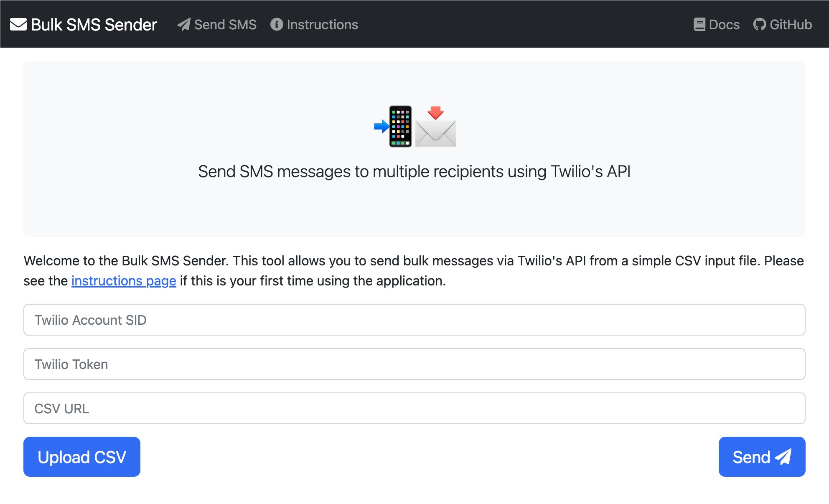Open the GitHub nav link
Image resolution: width=829 pixels, height=504 pixels.
tap(791, 25)
